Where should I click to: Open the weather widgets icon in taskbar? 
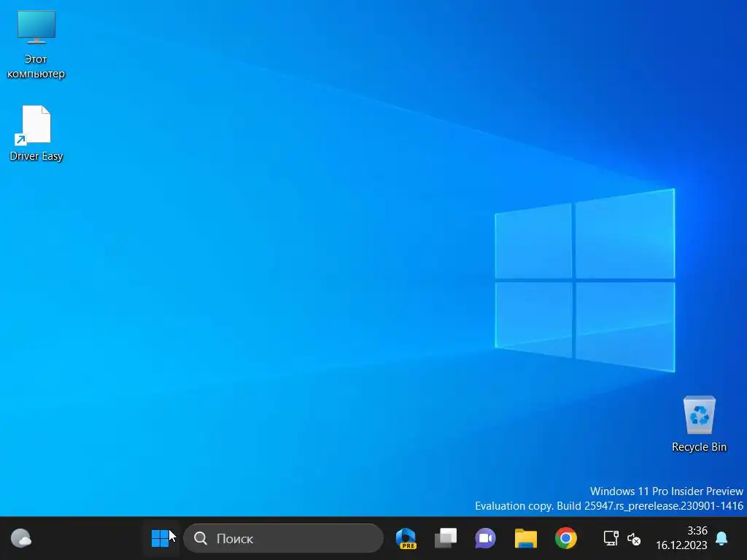(x=21, y=539)
